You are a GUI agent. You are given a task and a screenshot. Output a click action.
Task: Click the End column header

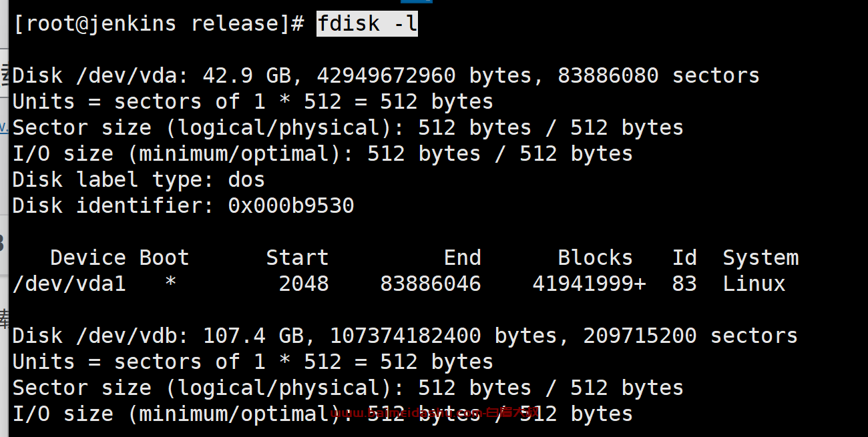pos(462,258)
